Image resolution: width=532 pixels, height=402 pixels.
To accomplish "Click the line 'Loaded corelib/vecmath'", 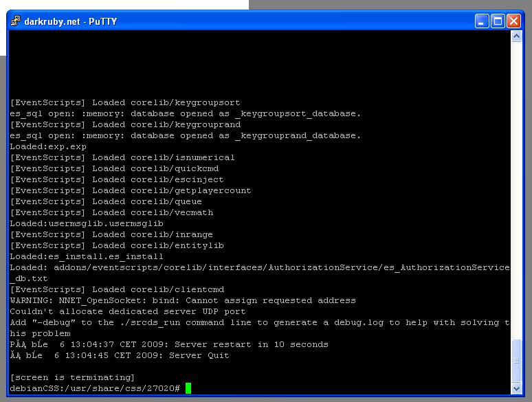I will (111, 212).
